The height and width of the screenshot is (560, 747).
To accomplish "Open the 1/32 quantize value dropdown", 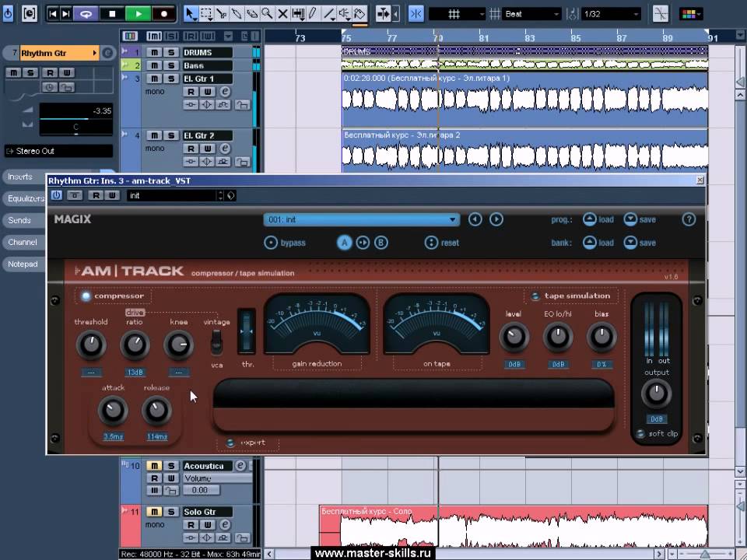I will click(x=612, y=14).
